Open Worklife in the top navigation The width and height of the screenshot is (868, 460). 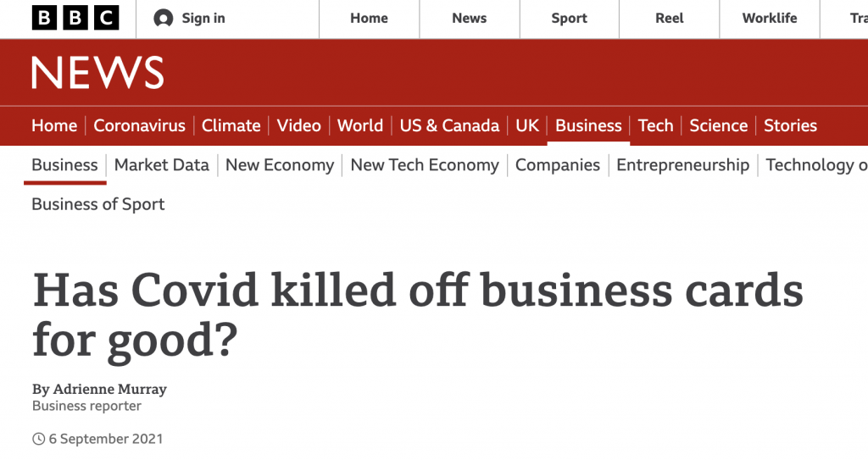pos(770,19)
